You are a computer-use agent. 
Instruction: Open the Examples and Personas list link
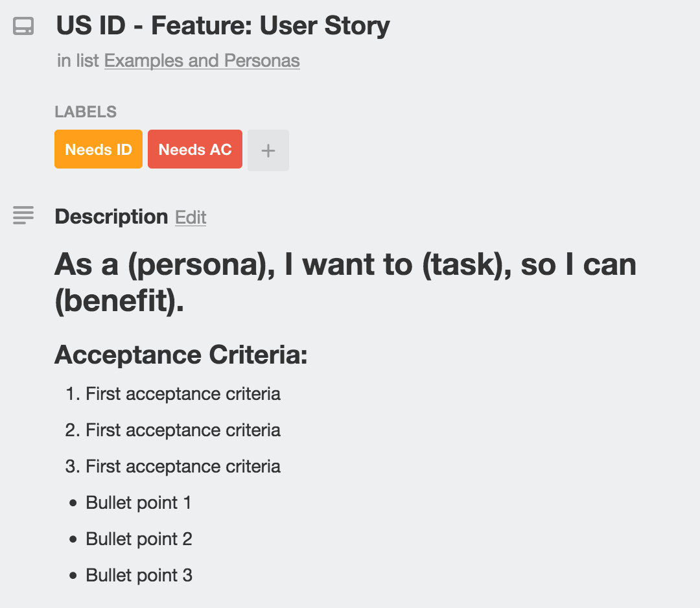[x=202, y=60]
